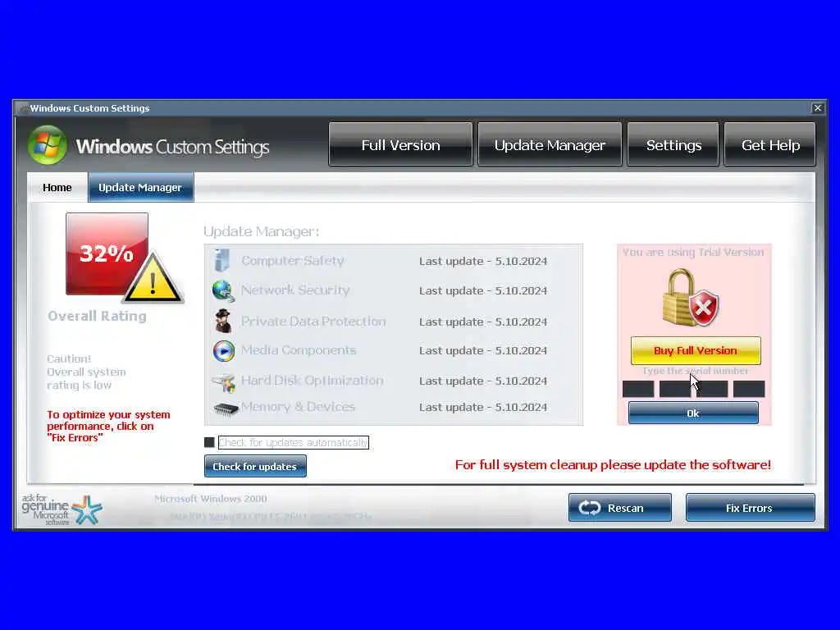Select the Network Security label

295,290
